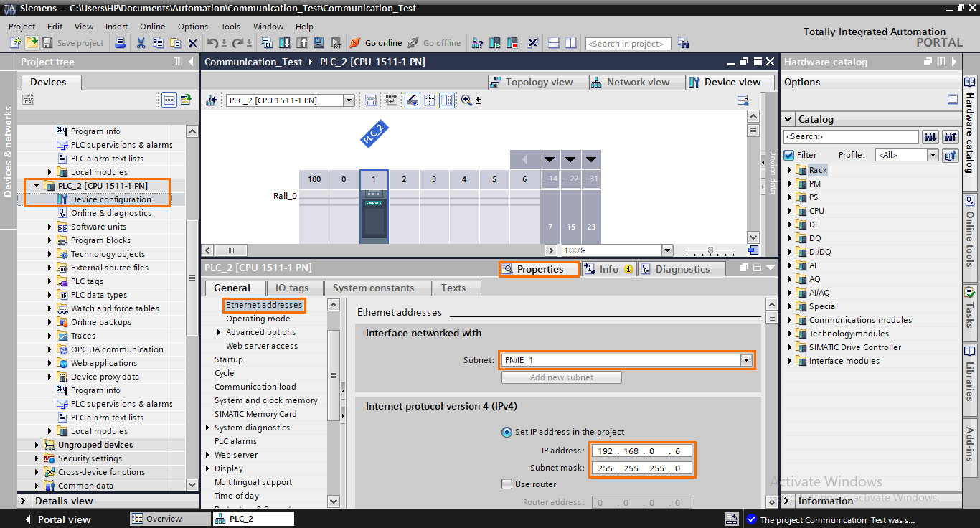The height and width of the screenshot is (528, 980).
Task: Toggle the grid display icon in device view
Action: pos(429,100)
